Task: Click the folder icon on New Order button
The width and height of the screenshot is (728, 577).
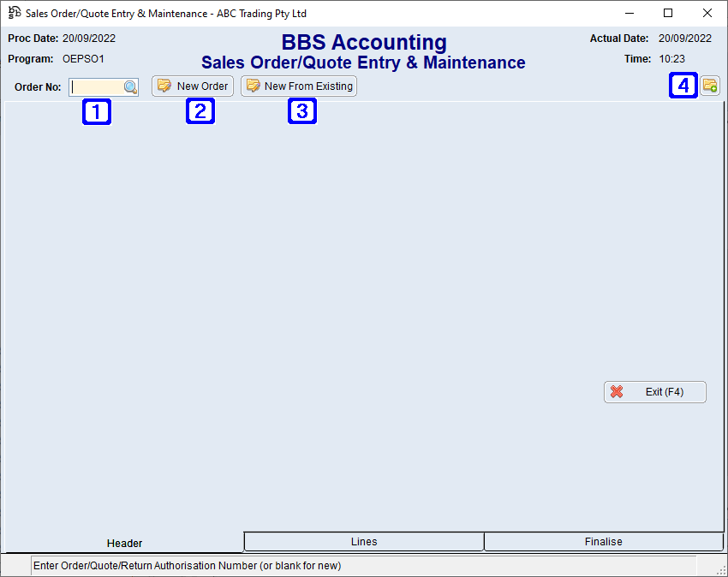Action: (x=164, y=86)
